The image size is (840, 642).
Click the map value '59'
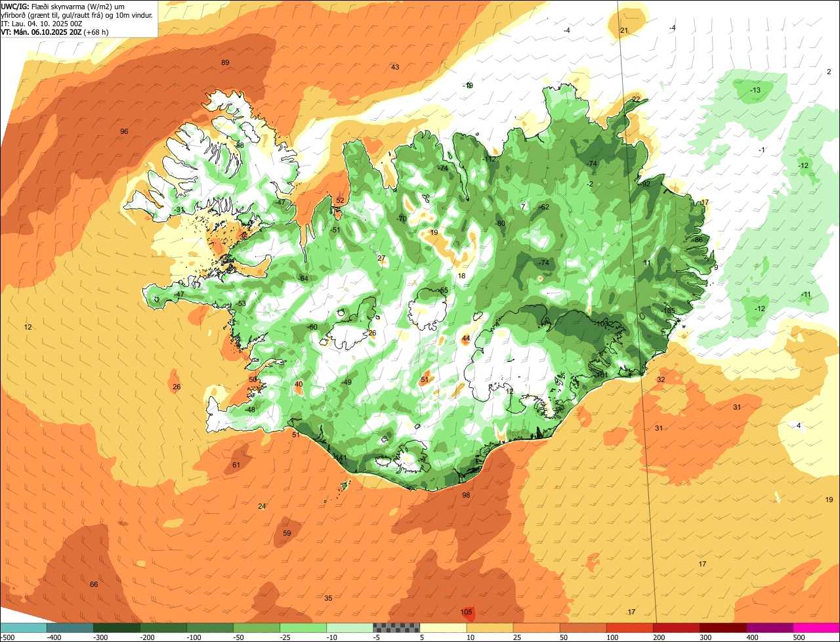(287, 533)
